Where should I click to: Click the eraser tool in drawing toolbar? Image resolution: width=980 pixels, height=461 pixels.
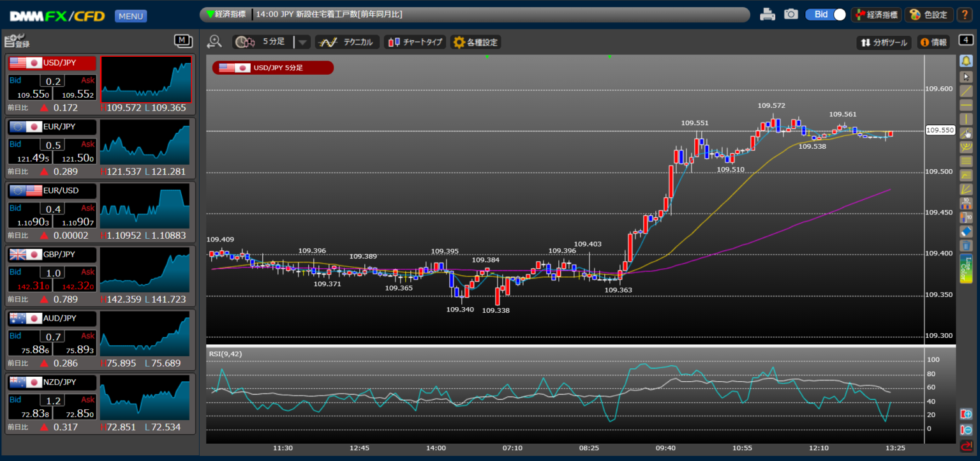pos(966,231)
